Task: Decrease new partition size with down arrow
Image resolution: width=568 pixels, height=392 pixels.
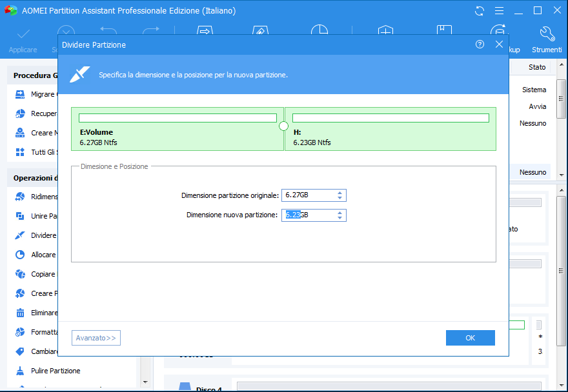Action: [x=340, y=217]
